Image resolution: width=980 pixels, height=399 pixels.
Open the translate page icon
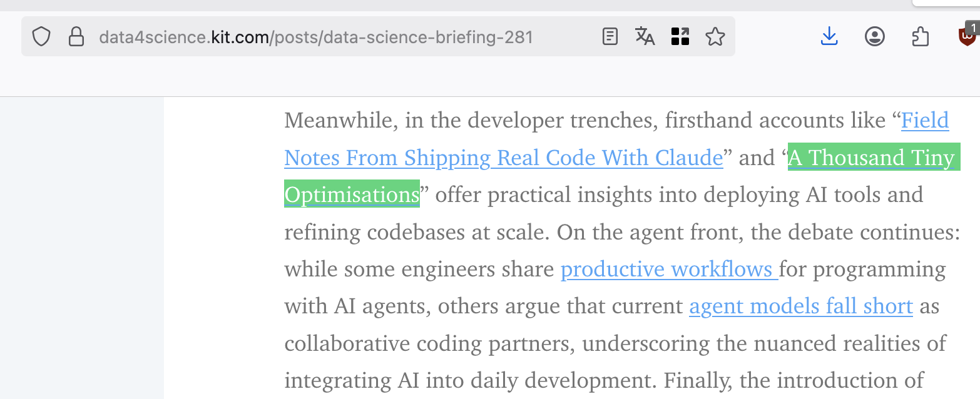coord(645,37)
